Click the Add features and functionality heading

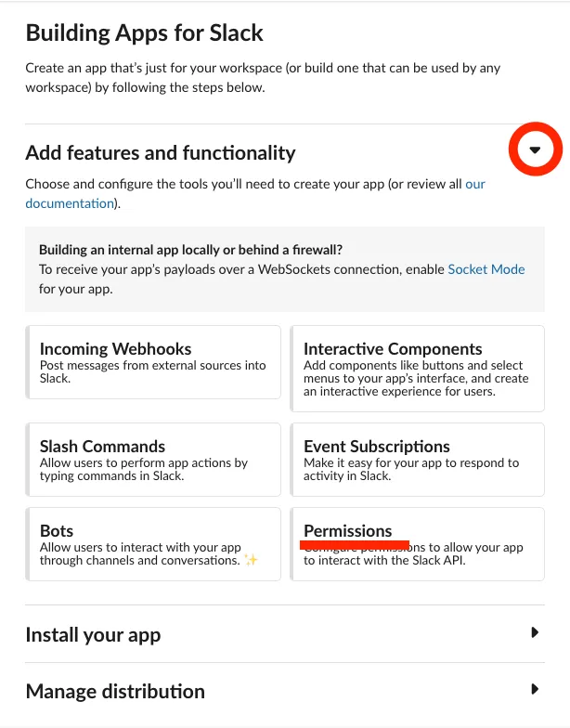coord(160,153)
